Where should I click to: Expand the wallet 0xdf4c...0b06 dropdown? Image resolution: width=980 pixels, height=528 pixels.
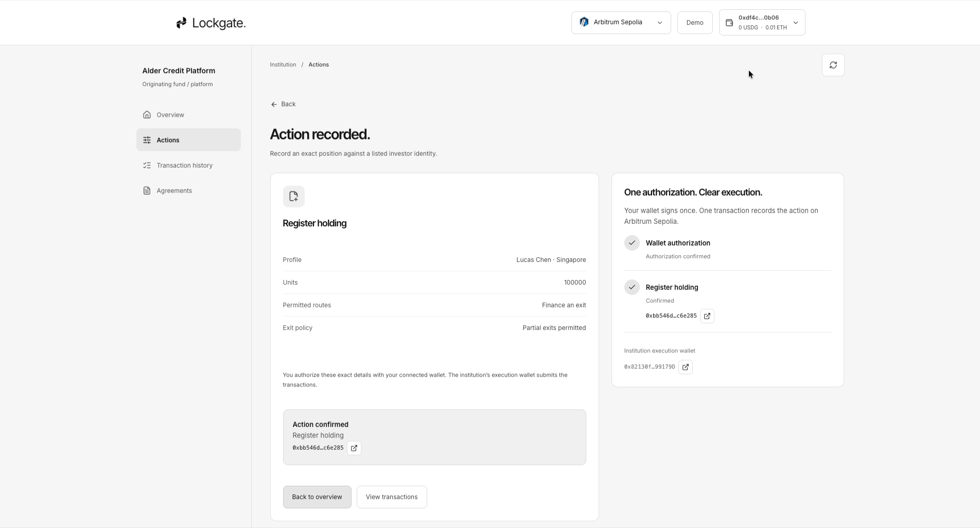[x=762, y=23]
